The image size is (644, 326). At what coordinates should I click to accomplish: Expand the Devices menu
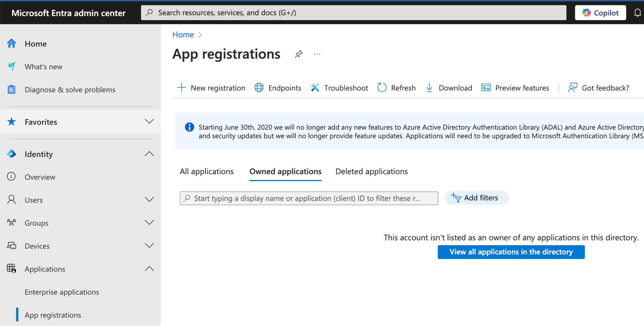click(149, 245)
